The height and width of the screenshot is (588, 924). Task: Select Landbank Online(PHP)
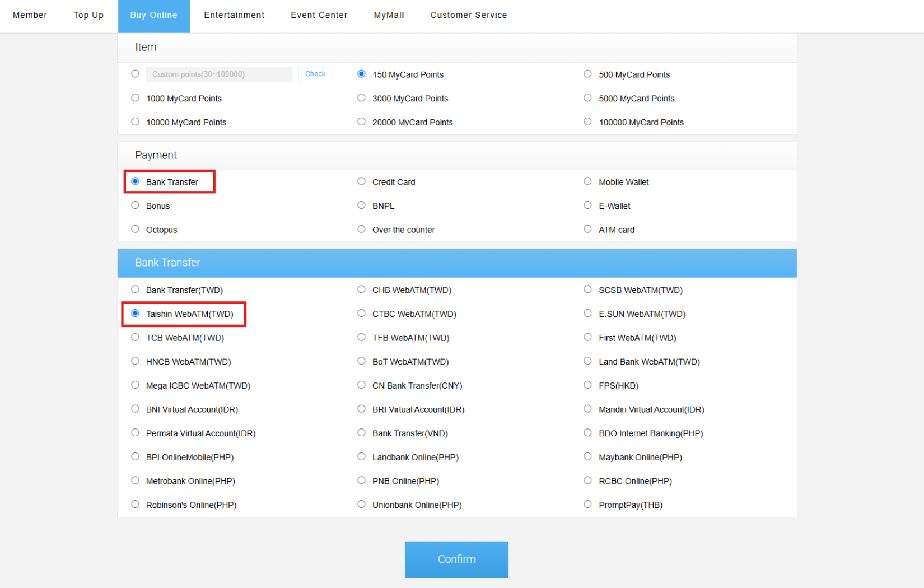click(361, 457)
